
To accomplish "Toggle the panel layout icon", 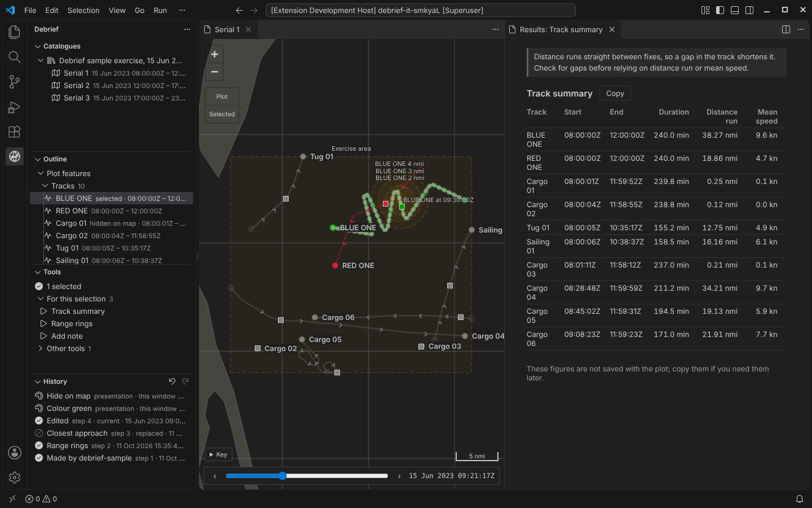I will [x=735, y=10].
